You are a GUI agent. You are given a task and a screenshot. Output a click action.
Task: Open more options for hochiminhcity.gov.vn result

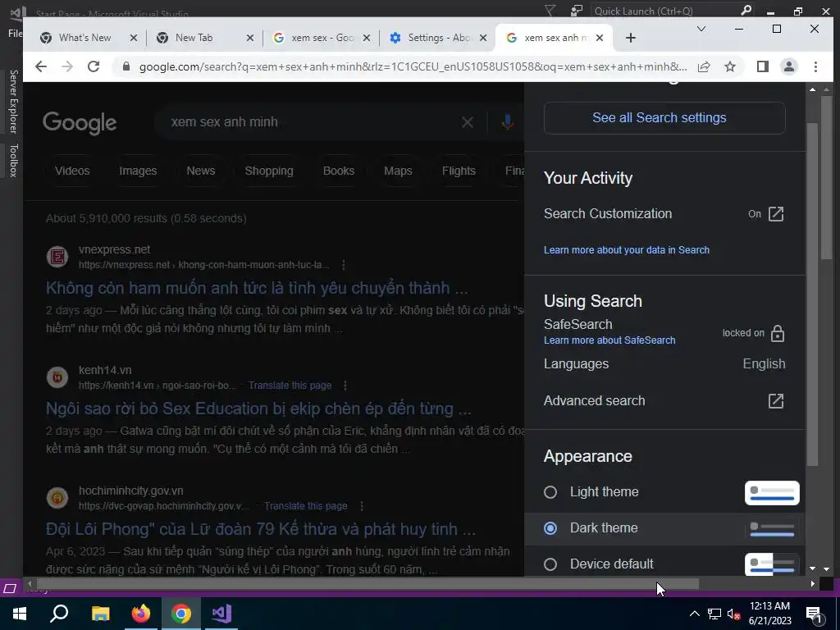[x=362, y=505]
